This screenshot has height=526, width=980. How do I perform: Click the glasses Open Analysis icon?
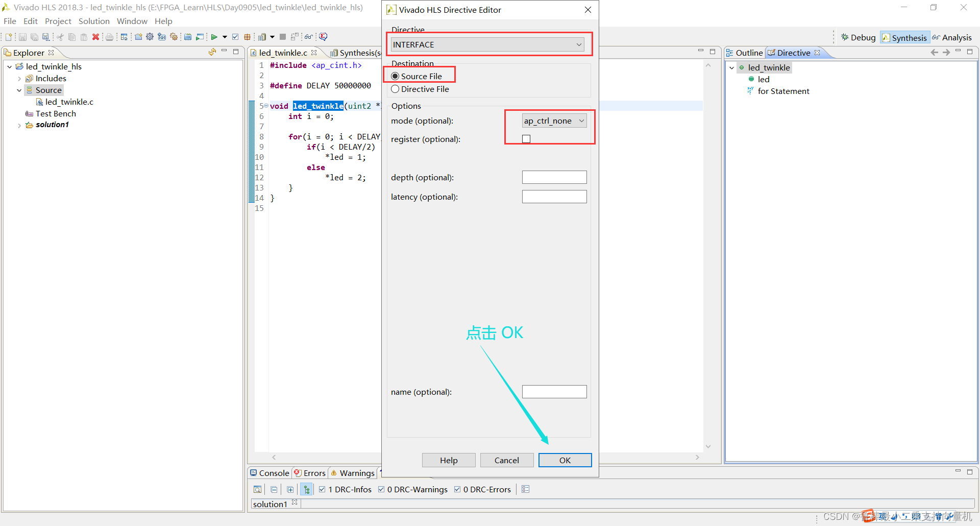point(308,37)
